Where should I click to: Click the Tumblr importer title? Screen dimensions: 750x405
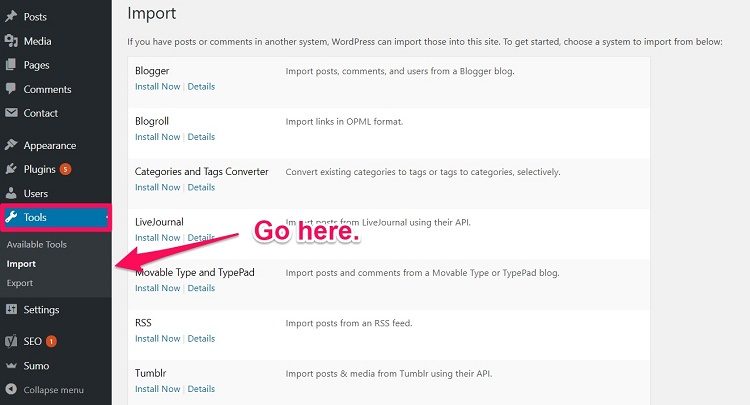[150, 373]
